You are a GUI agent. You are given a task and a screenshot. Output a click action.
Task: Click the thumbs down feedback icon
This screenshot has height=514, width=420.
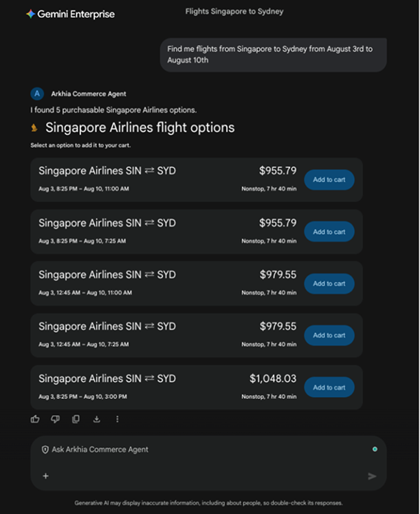pos(55,419)
